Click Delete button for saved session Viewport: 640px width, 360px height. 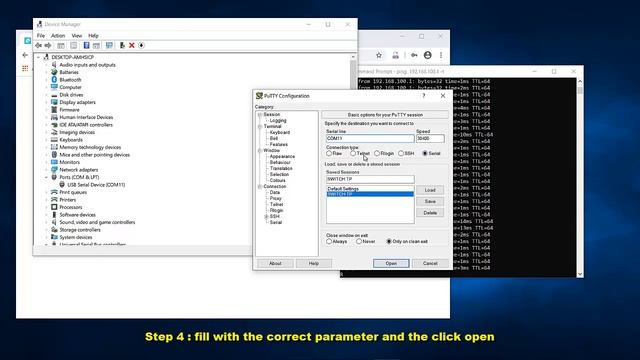click(430, 213)
